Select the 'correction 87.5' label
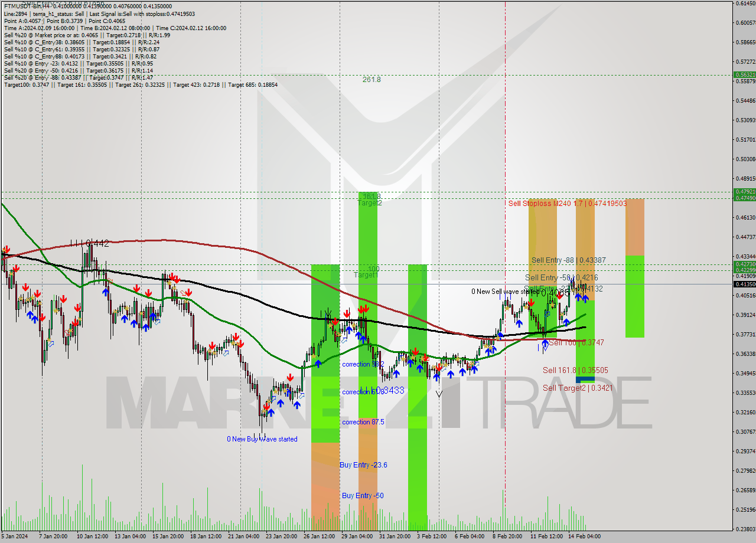 tap(363, 422)
